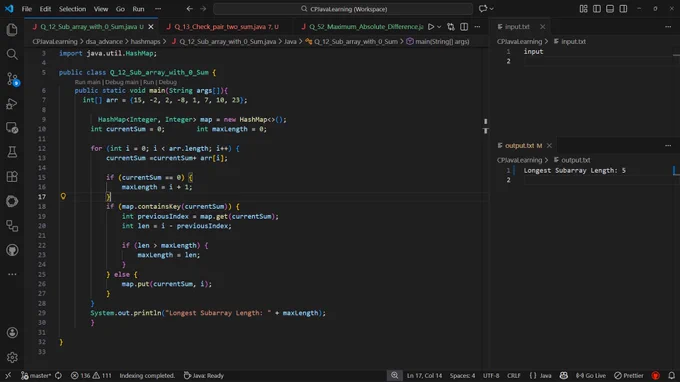Run the Java file with the play button

(431, 27)
